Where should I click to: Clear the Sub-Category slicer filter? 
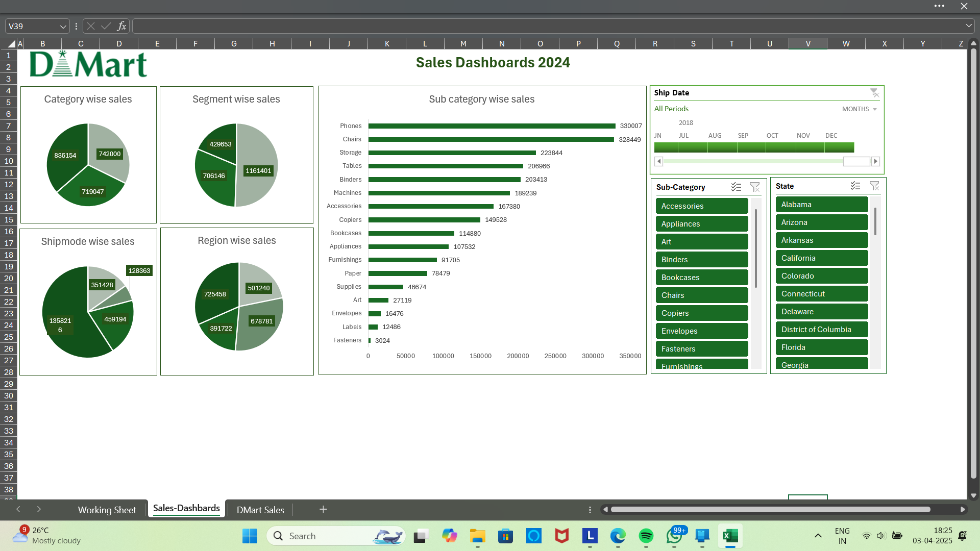755,187
